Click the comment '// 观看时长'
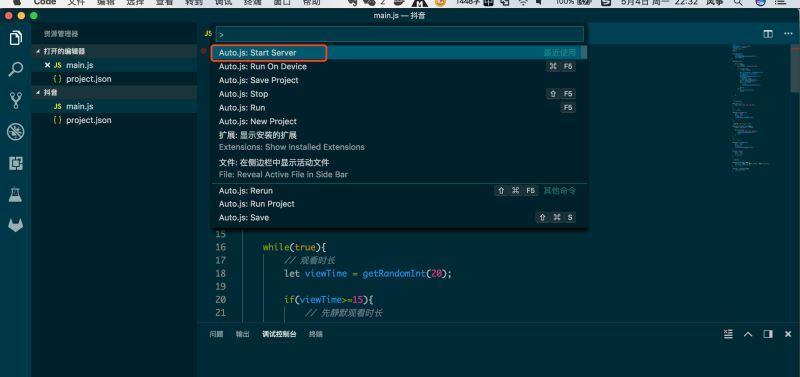Screen dimensions: 800x377 (x=309, y=261)
